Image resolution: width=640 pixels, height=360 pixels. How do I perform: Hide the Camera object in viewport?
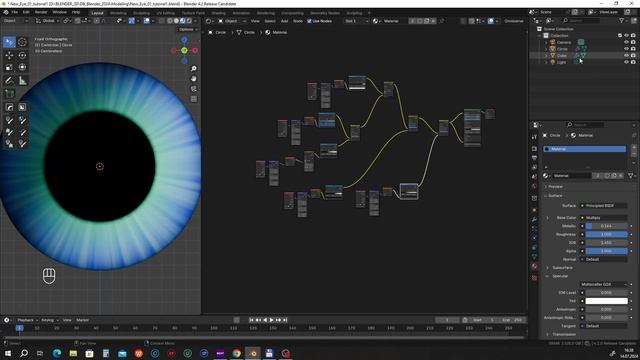click(626, 42)
